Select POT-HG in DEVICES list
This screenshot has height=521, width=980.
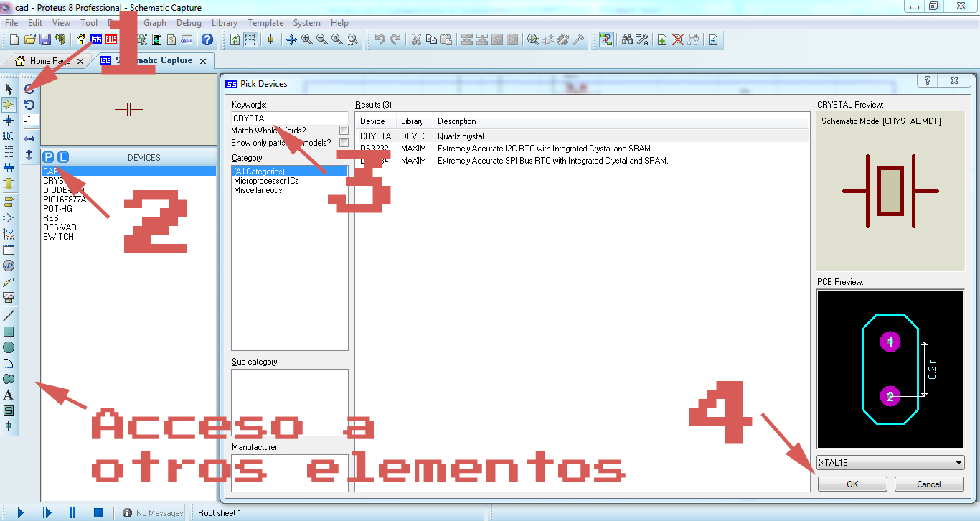[58, 209]
